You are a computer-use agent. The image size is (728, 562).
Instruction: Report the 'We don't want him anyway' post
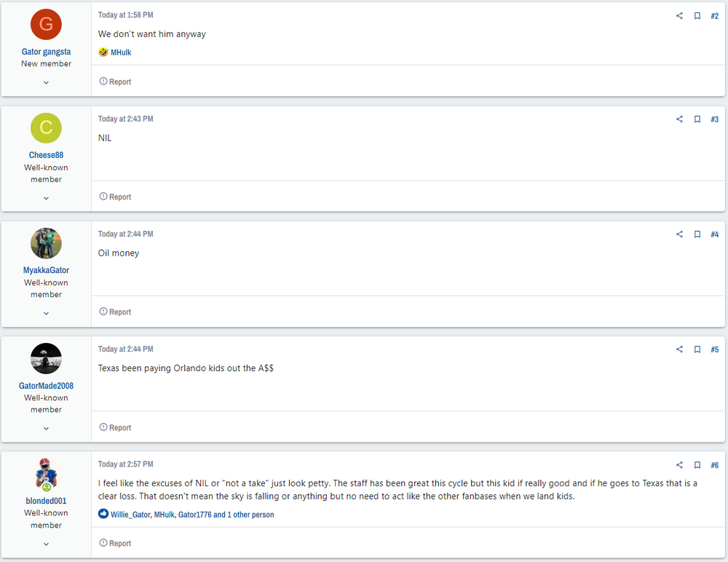[115, 82]
